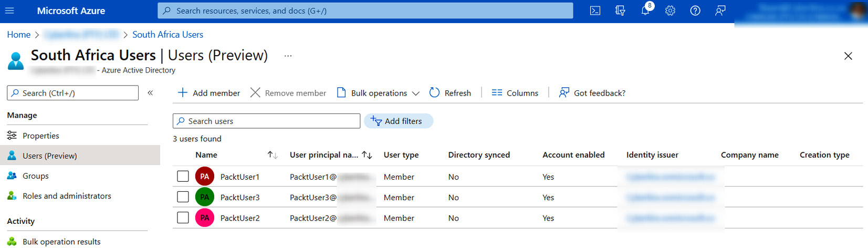Screen dimensions: 868x248
Task: Sort by User principal name arrows
Action: click(367, 155)
